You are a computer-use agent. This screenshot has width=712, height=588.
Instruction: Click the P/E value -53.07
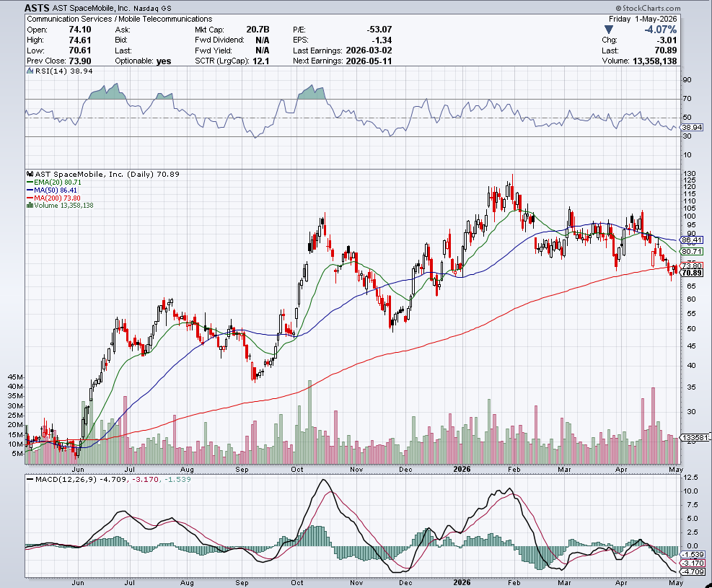point(379,30)
